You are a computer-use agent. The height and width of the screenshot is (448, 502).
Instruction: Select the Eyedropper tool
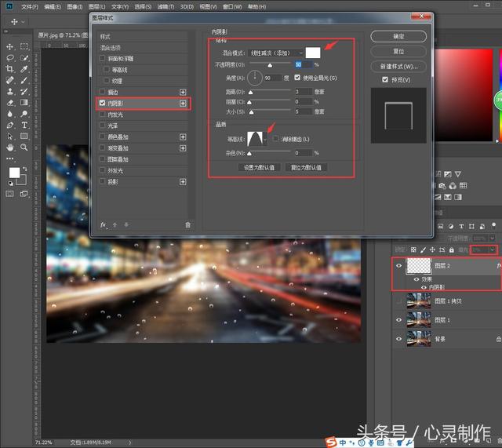pyautogui.click(x=24, y=69)
